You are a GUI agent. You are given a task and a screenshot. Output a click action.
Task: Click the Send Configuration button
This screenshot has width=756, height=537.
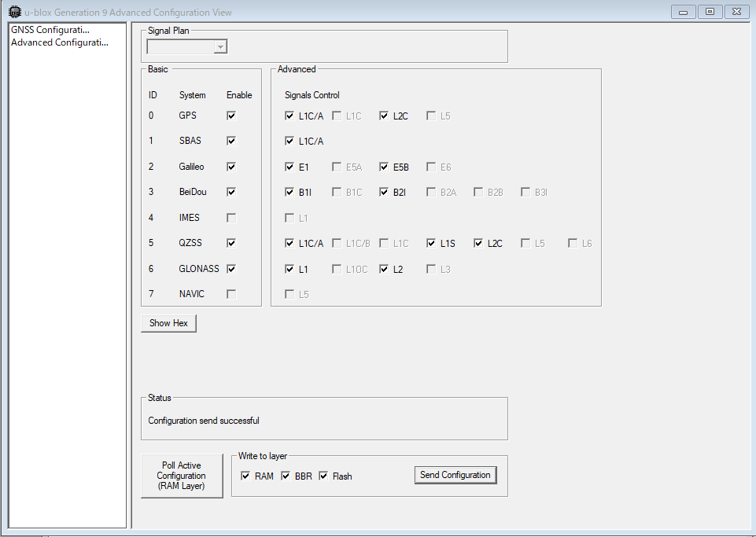tap(455, 475)
